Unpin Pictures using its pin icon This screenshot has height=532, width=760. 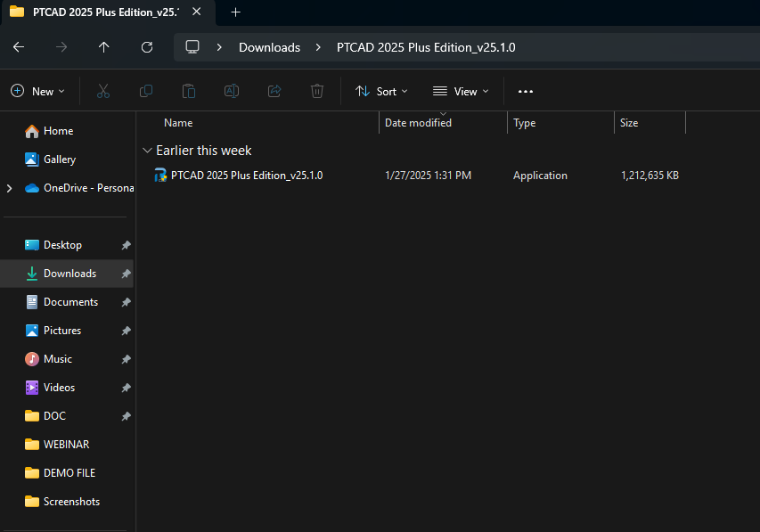(126, 331)
